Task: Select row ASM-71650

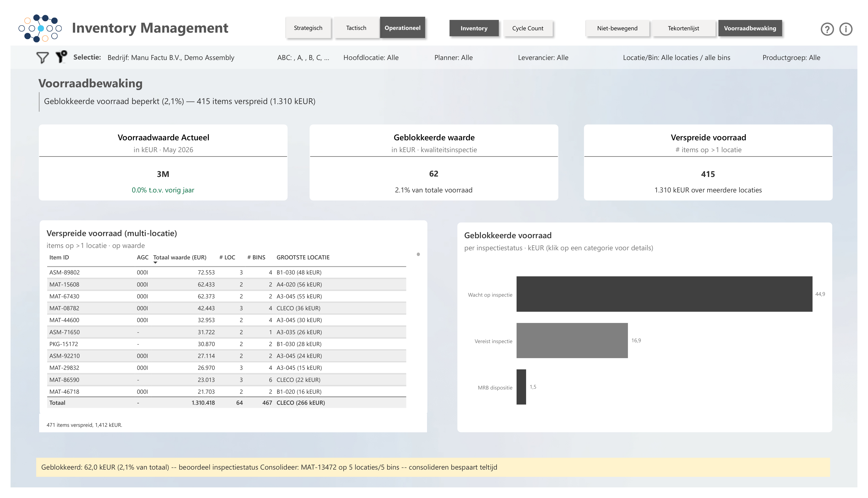Action: (227, 332)
